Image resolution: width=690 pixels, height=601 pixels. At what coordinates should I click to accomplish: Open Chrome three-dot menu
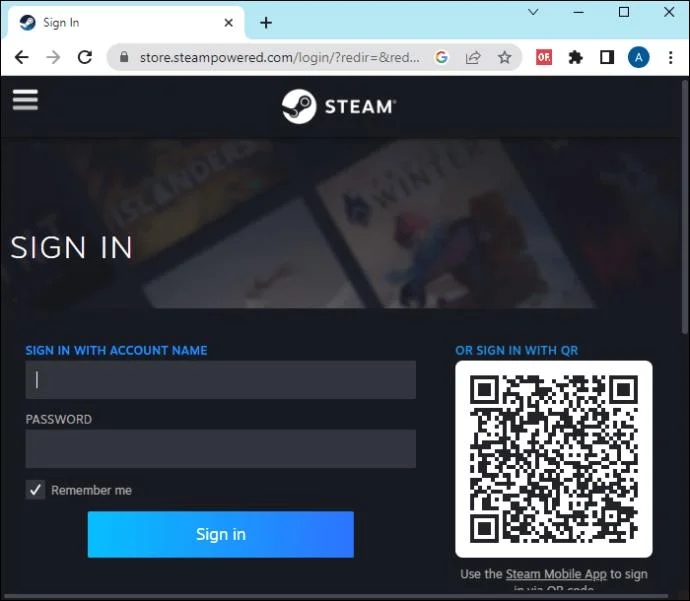(x=671, y=57)
